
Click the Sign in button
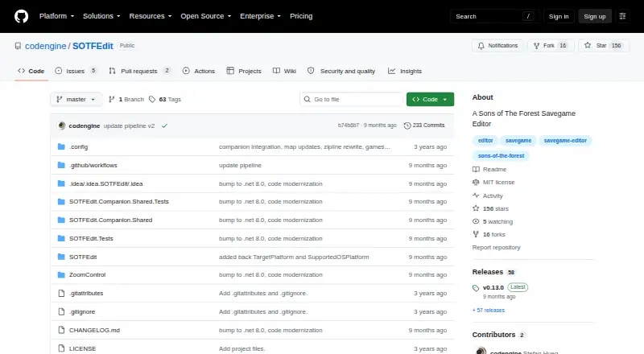coord(559,16)
